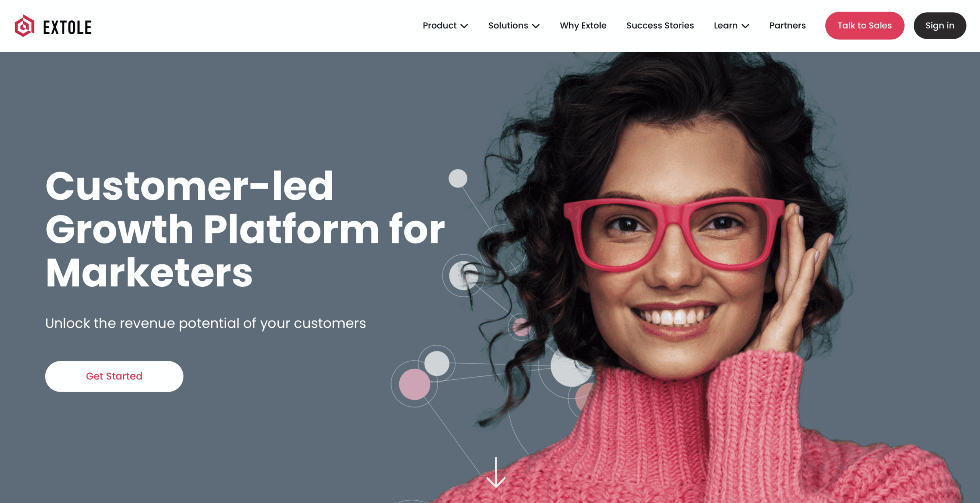Open the Learn menu
Viewport: 980px width, 503px height.
point(731,26)
